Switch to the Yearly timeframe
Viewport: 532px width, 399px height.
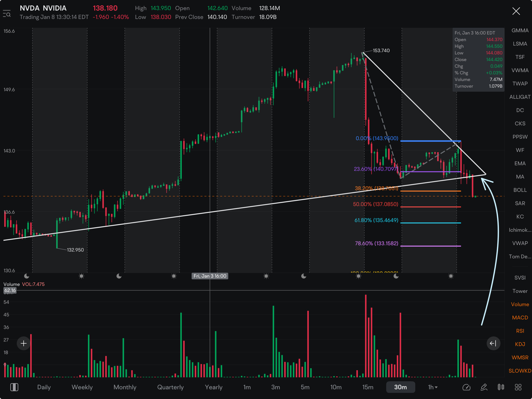[214, 387]
